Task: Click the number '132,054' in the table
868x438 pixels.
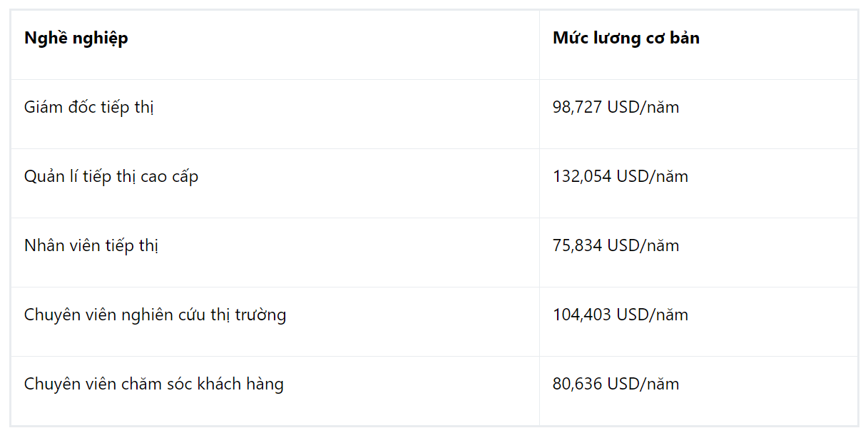Action: click(582, 176)
